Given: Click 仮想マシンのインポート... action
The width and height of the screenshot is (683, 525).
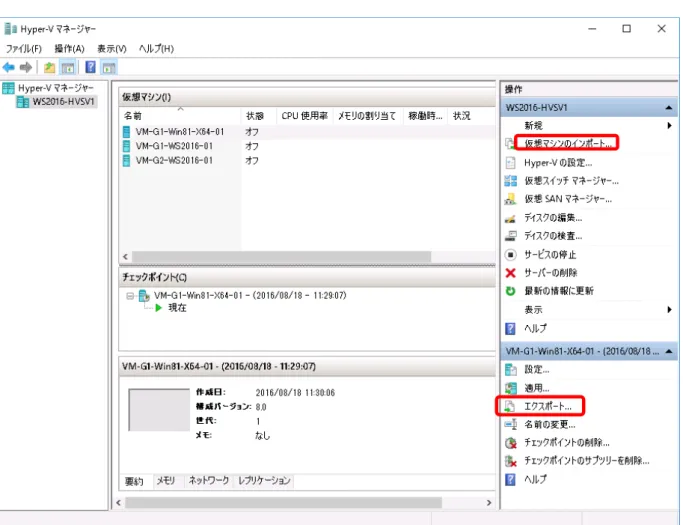Looking at the screenshot, I should pos(568,143).
